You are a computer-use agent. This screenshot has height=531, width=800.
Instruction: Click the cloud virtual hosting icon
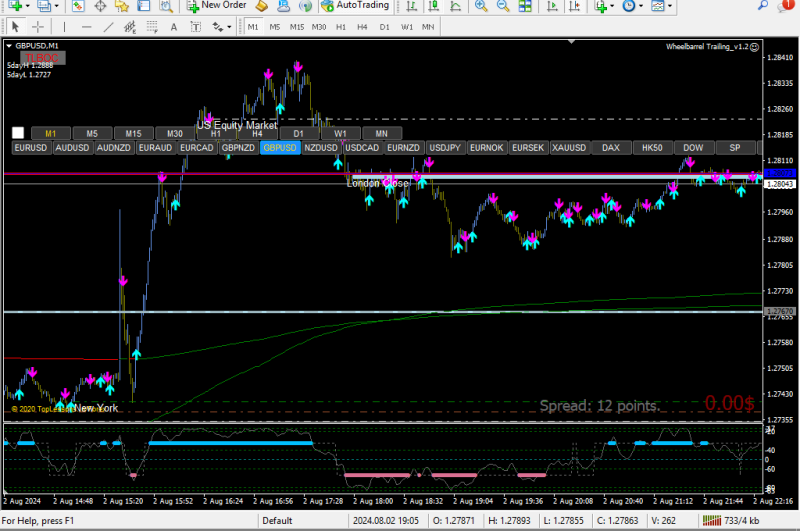[283, 6]
